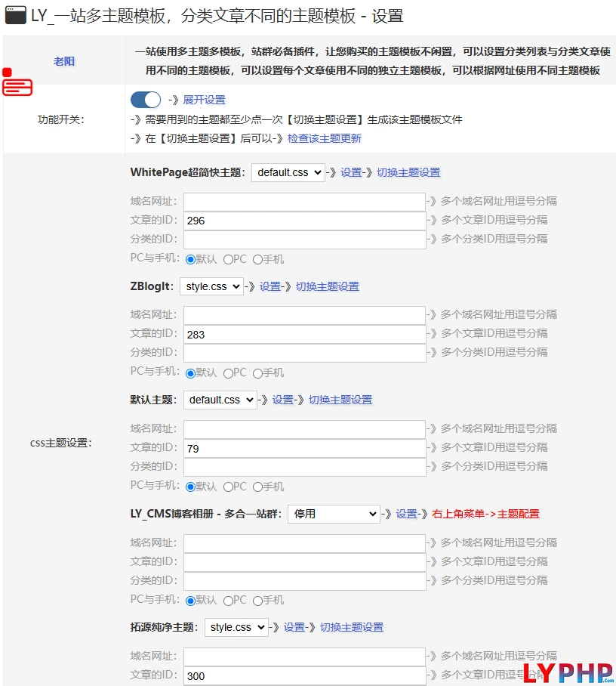Image resolution: width=616 pixels, height=686 pixels.
Task: Open 设置 next to 默认主题
Action: click(x=283, y=400)
